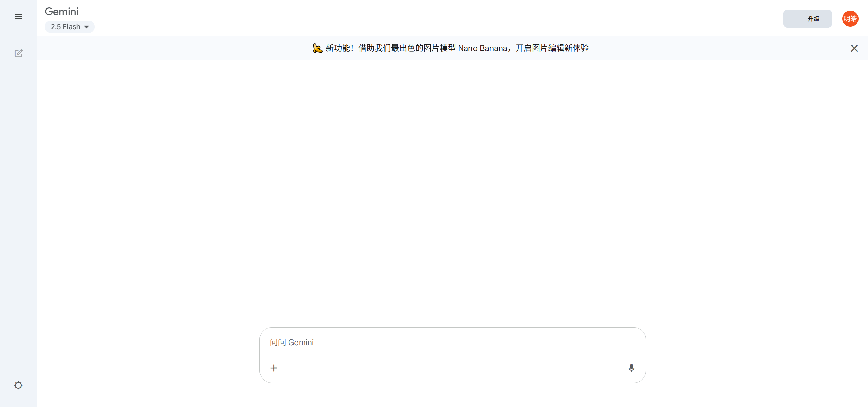
Task: Click the 升级 upgrade button
Action: coord(807,19)
